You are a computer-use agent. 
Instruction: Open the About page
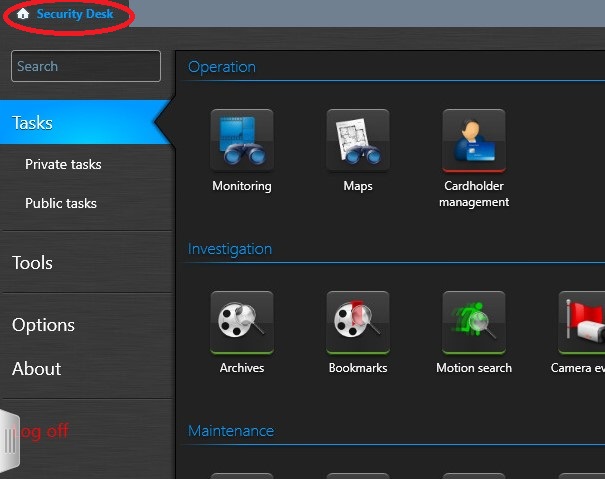[37, 369]
